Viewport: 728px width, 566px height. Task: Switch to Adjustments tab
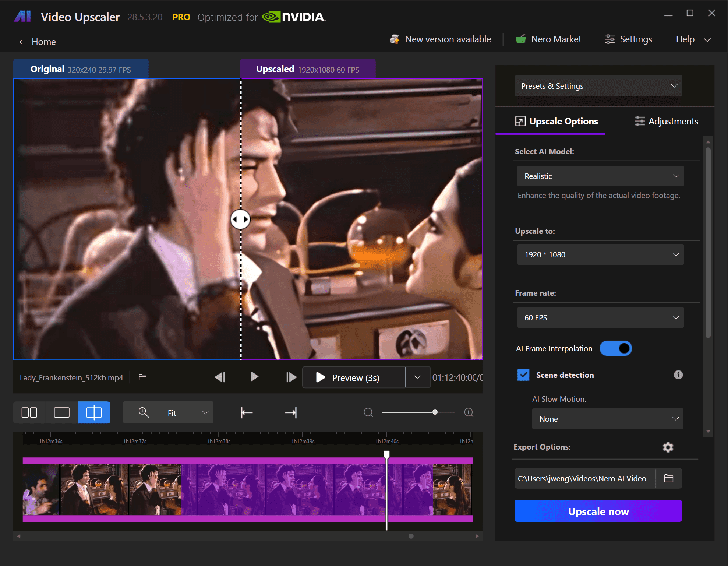coord(666,121)
